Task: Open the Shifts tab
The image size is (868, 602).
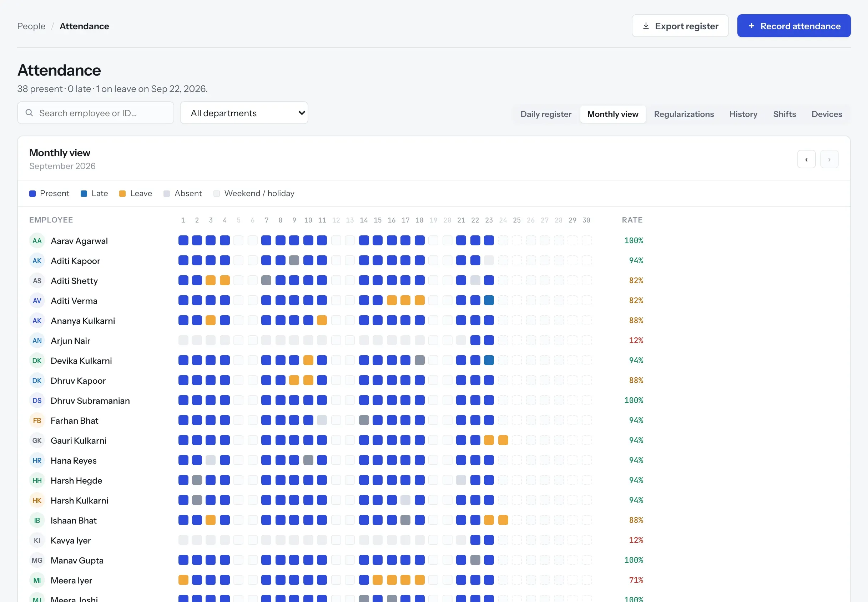Action: coord(784,114)
